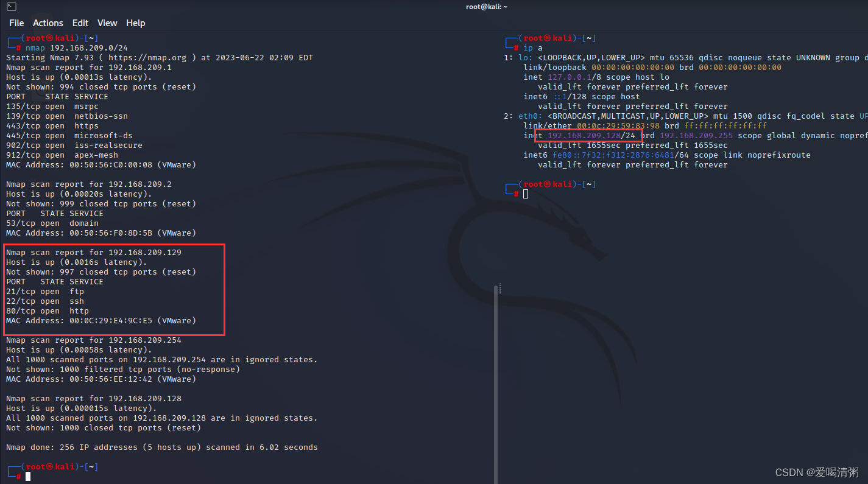Click 'Not shown: 1000 filtered tcp ports' line
Screen dimensions: 868x484
pos(123,369)
